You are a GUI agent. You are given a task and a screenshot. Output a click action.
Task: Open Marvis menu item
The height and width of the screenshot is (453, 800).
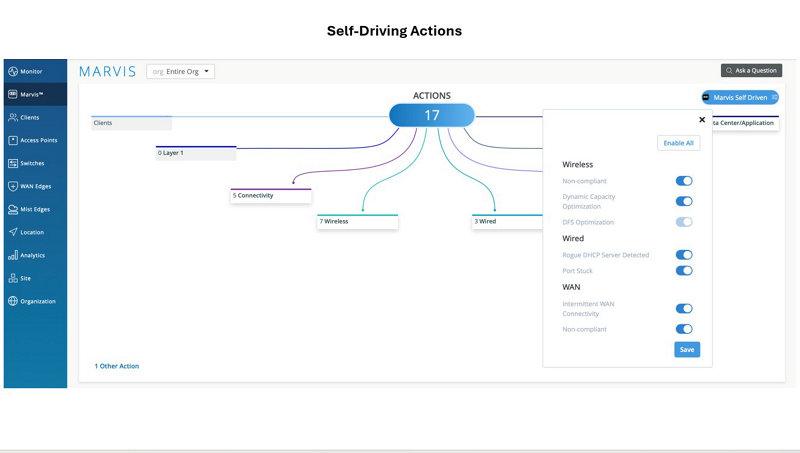[x=35, y=94]
